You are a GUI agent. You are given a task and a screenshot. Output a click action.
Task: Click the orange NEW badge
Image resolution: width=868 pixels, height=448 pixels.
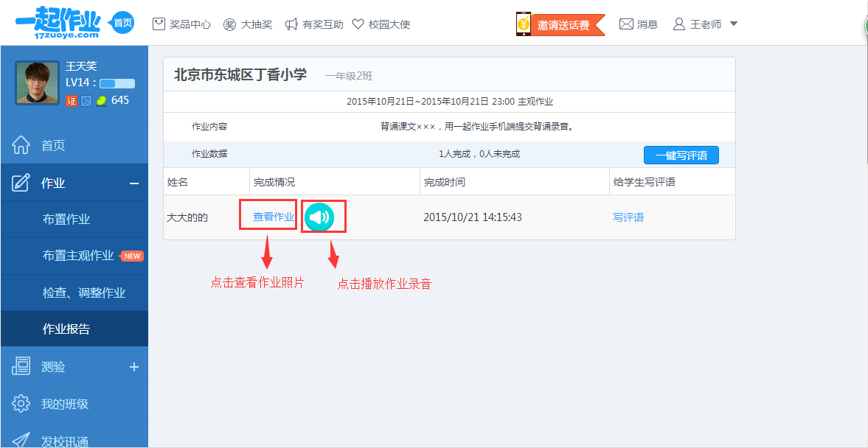(x=132, y=256)
